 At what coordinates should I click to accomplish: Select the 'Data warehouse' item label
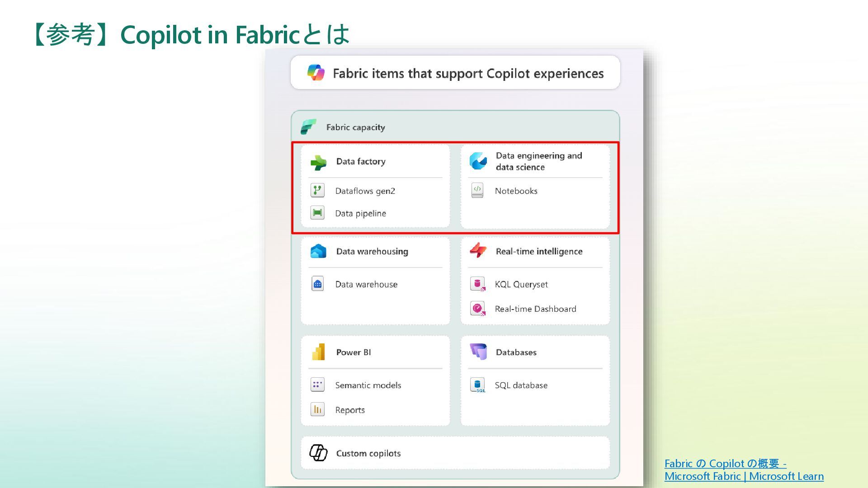point(366,284)
